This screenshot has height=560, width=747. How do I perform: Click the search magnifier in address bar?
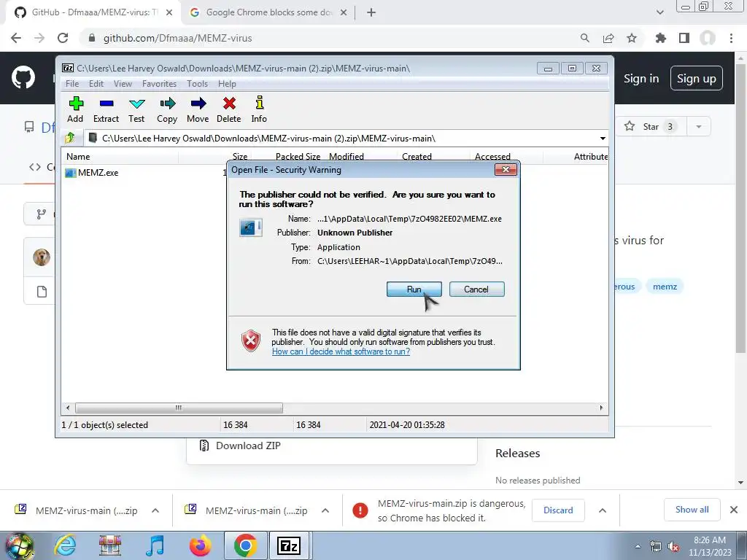[585, 38]
